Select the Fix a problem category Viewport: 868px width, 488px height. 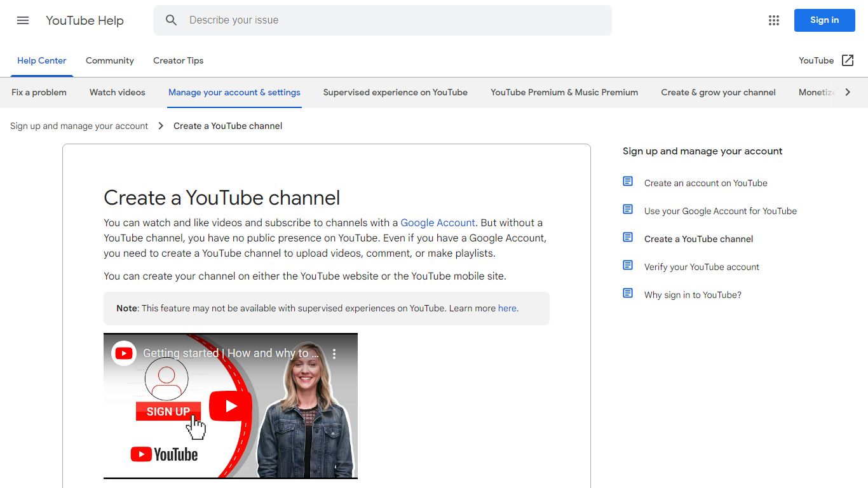tap(39, 92)
